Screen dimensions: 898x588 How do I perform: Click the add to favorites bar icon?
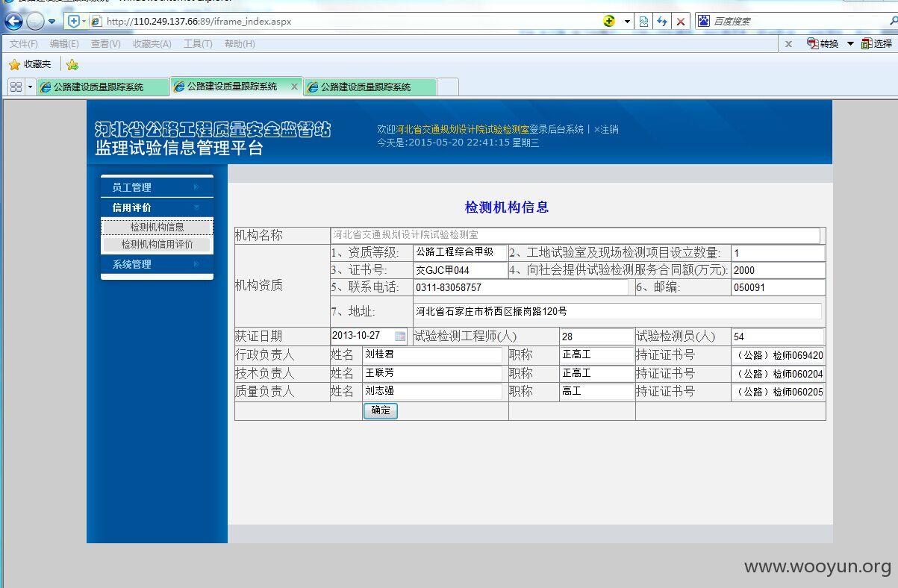72,64
